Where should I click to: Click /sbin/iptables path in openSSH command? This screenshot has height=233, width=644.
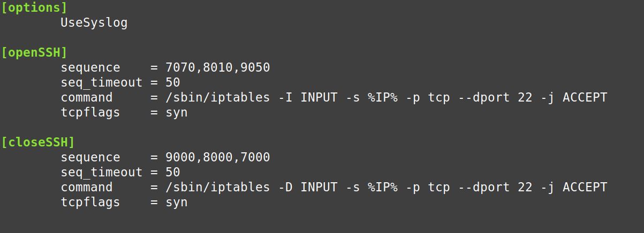(217, 98)
